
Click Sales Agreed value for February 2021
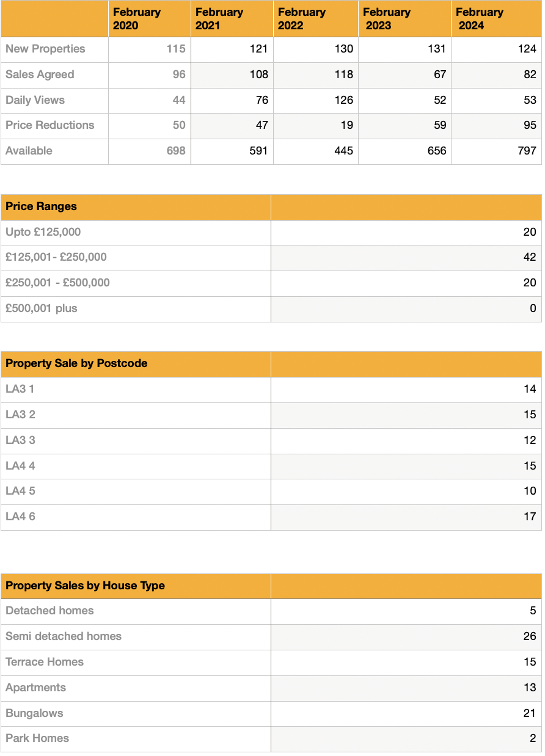(x=259, y=75)
